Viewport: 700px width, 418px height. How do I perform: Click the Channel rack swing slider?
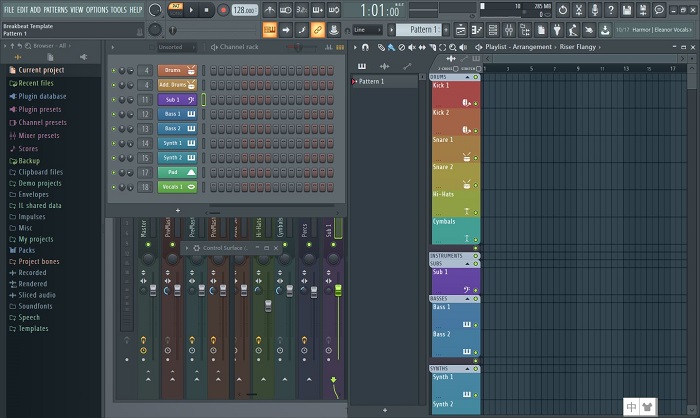click(296, 47)
